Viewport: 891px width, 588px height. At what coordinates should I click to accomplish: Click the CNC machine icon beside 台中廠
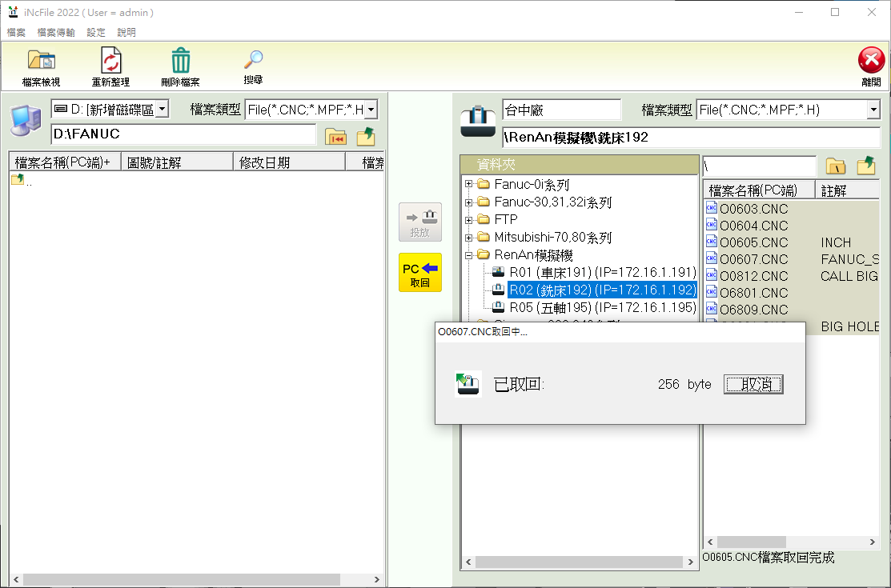tap(477, 121)
